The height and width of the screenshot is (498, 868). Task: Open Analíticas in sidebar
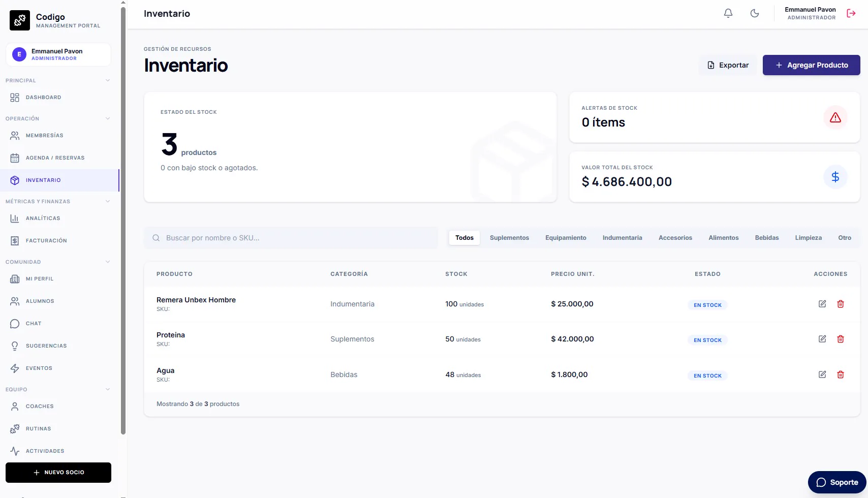(x=59, y=219)
